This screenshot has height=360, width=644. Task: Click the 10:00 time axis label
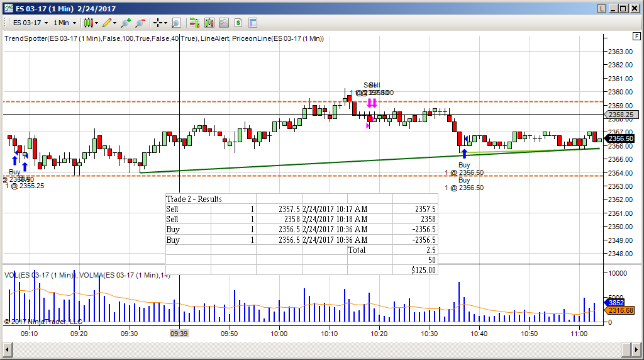[279, 334]
